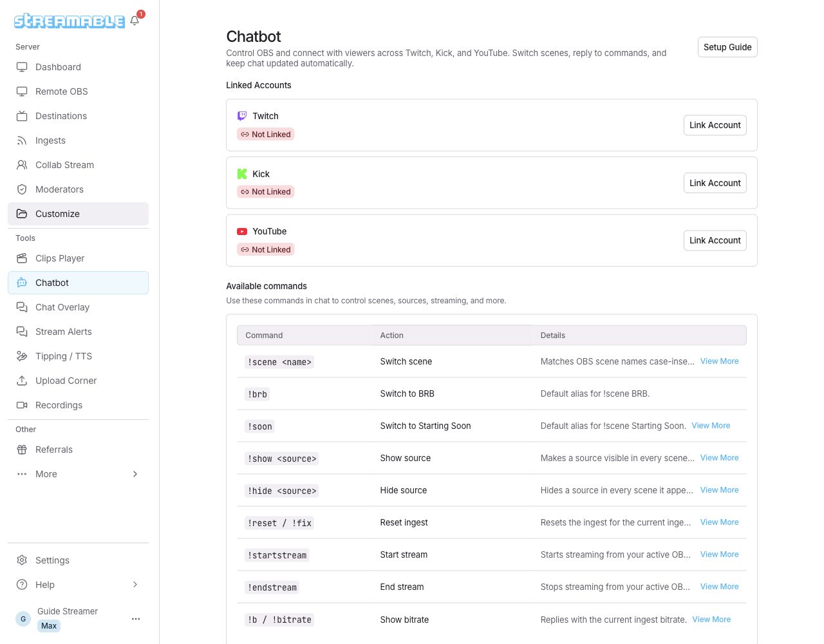824x644 pixels.
Task: View more for !startstream command
Action: (x=720, y=554)
